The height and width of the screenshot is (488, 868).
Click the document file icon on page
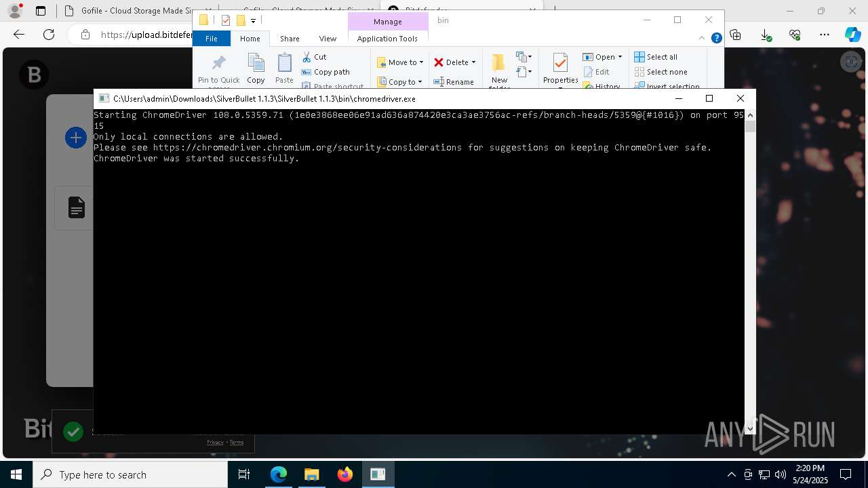(x=77, y=207)
